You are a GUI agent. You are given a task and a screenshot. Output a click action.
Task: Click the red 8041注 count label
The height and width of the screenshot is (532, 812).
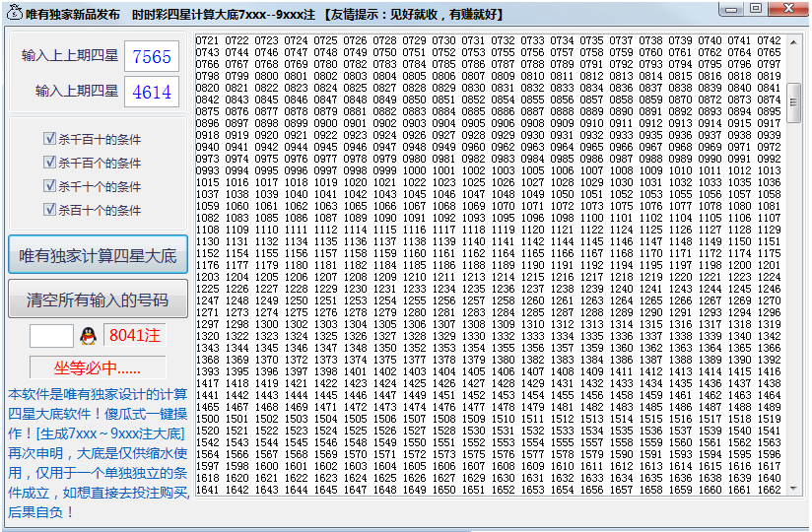click(135, 336)
